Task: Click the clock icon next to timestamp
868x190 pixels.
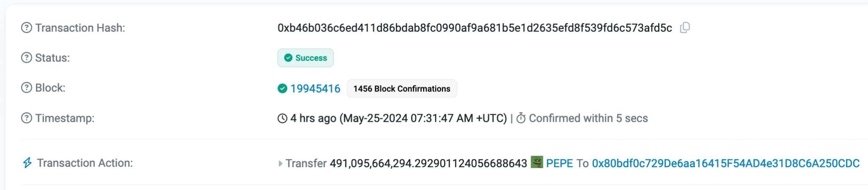Action: [x=282, y=118]
